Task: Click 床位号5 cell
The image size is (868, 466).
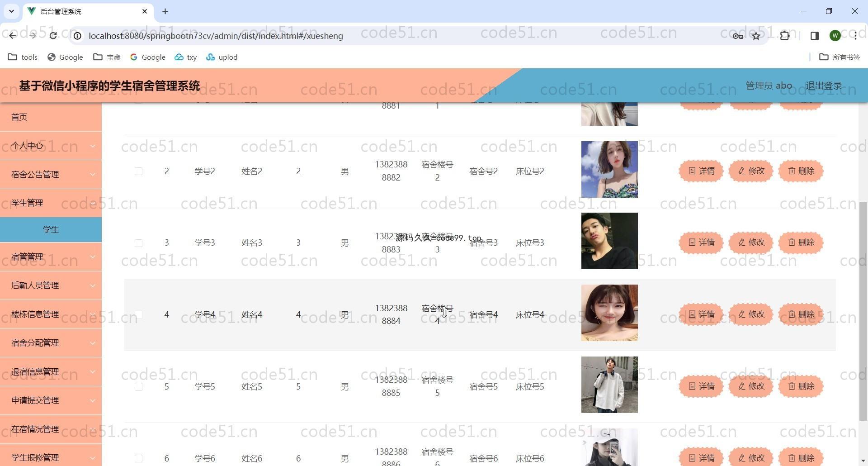Action: pos(530,386)
